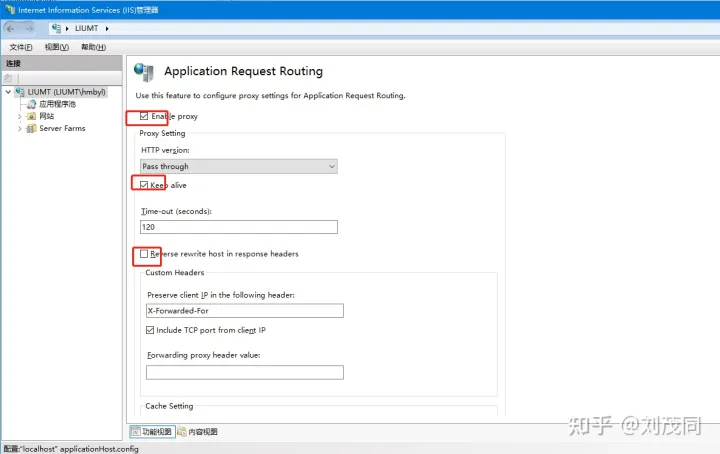Click the Preserve client IP header field
The image size is (720, 454).
point(245,311)
